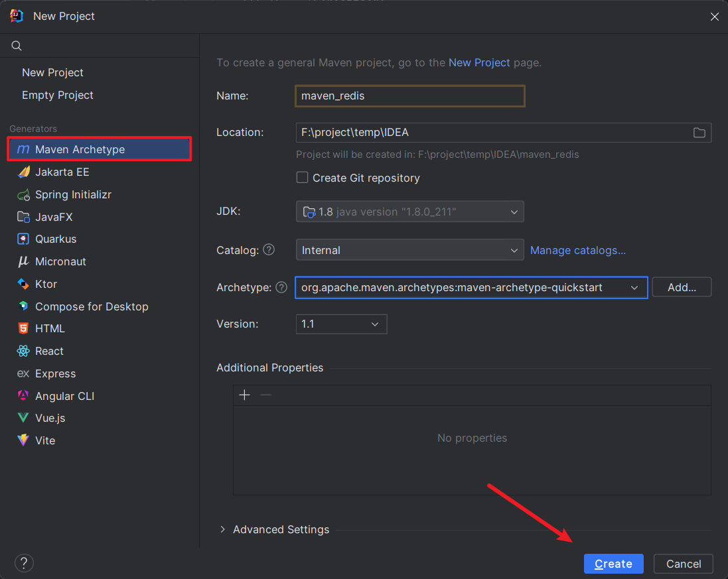Open the Version 1.1 dropdown

point(341,324)
